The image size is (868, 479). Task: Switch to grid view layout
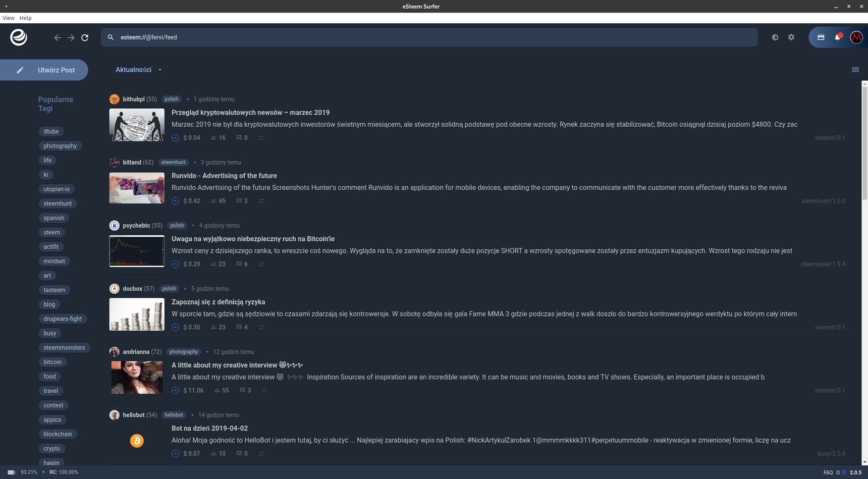855,70
